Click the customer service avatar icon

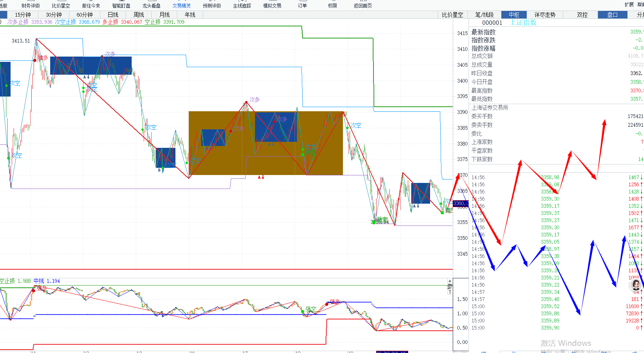(636, 285)
